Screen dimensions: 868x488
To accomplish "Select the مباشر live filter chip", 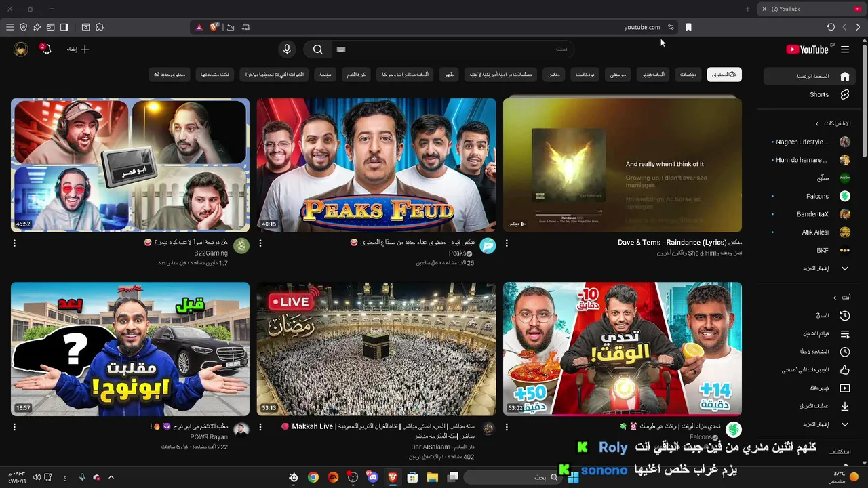I will tap(554, 75).
